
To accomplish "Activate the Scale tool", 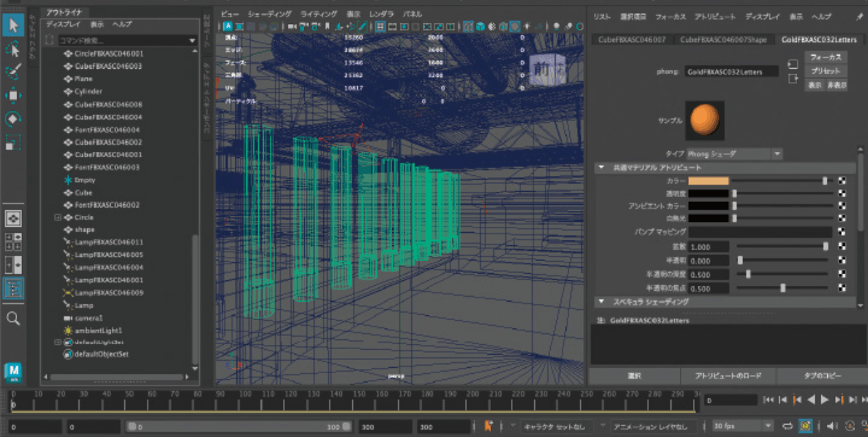I will click(14, 142).
